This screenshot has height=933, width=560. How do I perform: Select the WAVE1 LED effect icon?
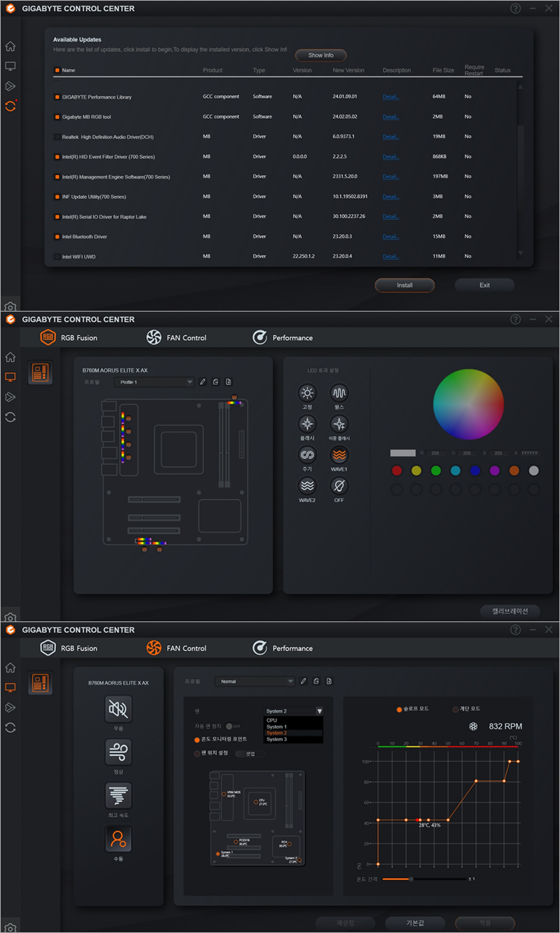point(339,454)
